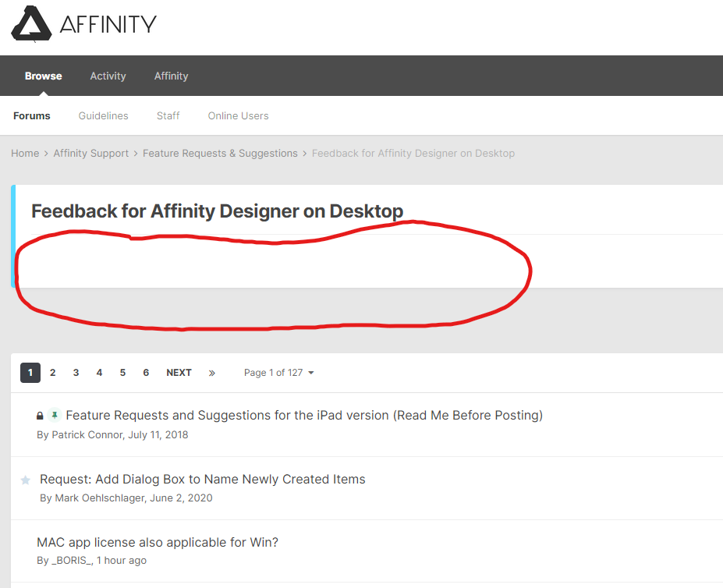Go to page 6 of topics
Viewport: 723px width, 588px height.
pyautogui.click(x=146, y=373)
